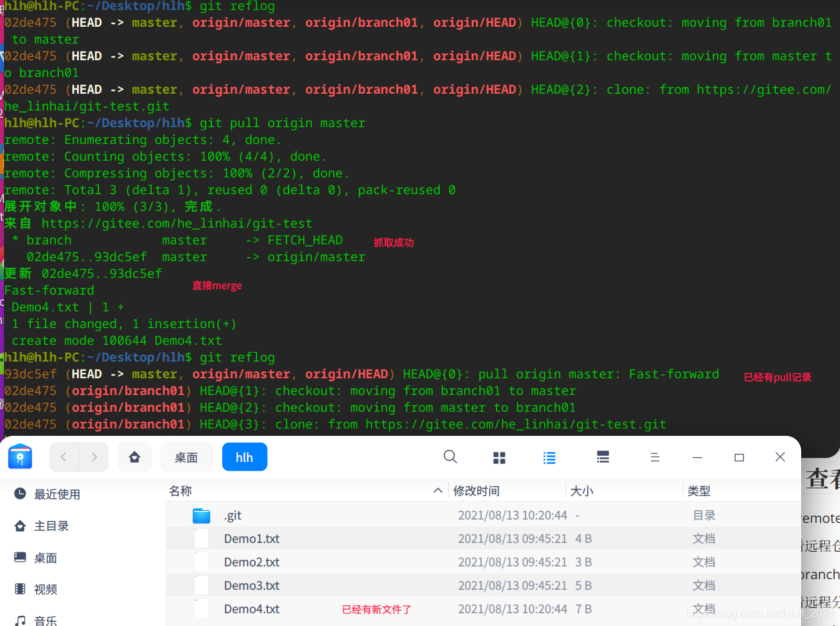The width and height of the screenshot is (840, 626).
Task: Open file manager search magnifier
Action: 450,457
